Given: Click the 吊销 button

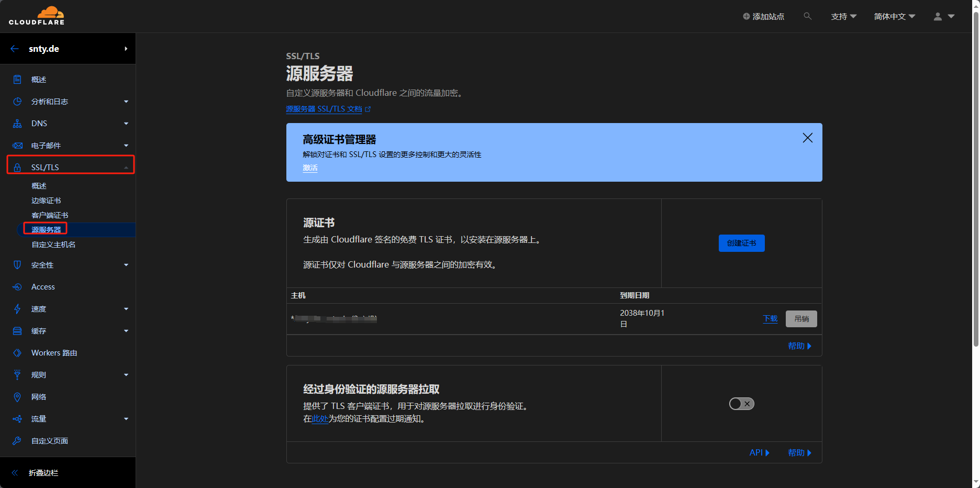Looking at the screenshot, I should 801,319.
